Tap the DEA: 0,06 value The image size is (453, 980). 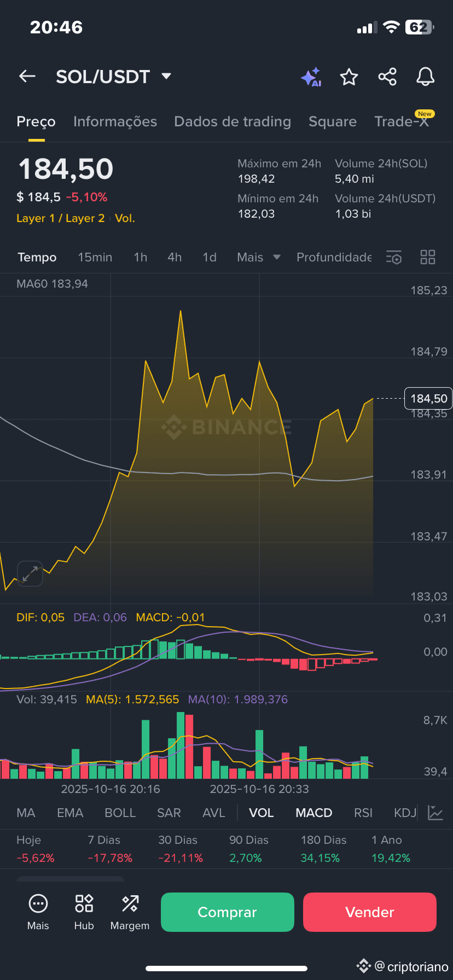click(x=100, y=617)
